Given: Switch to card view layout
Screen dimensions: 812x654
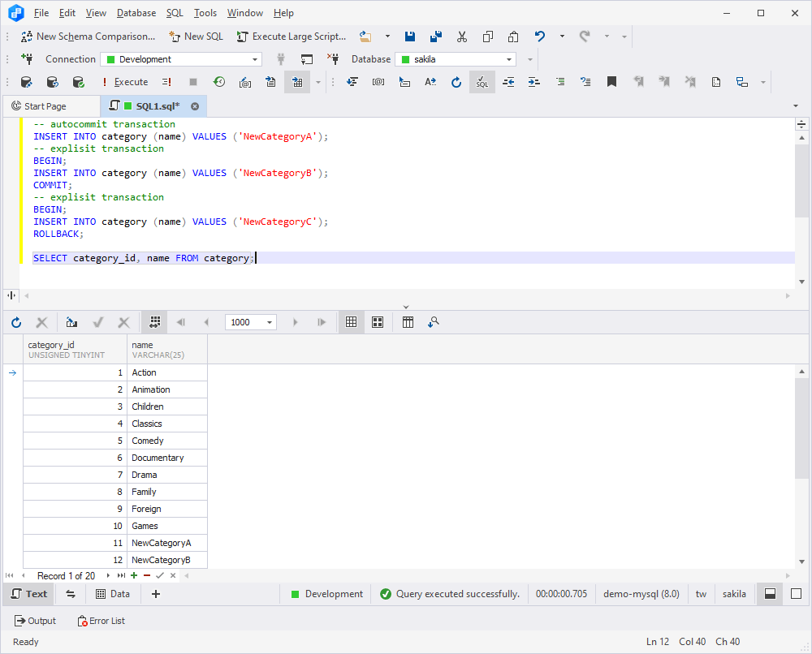Looking at the screenshot, I should click(378, 322).
